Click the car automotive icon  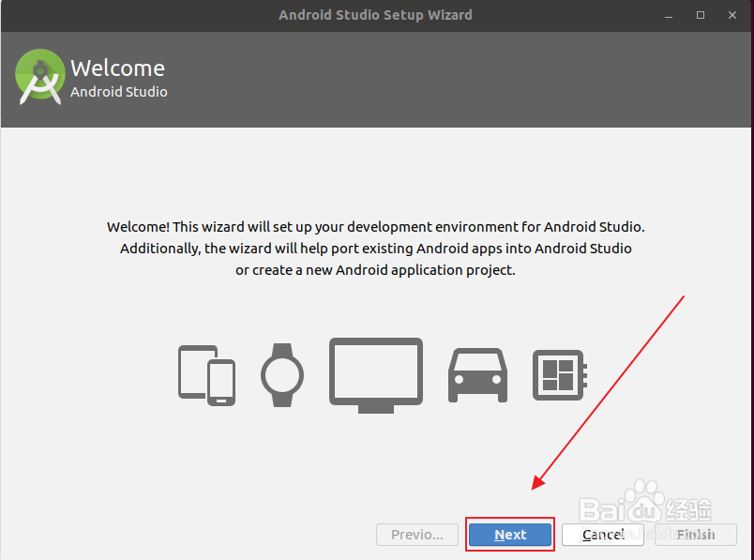[x=477, y=375]
